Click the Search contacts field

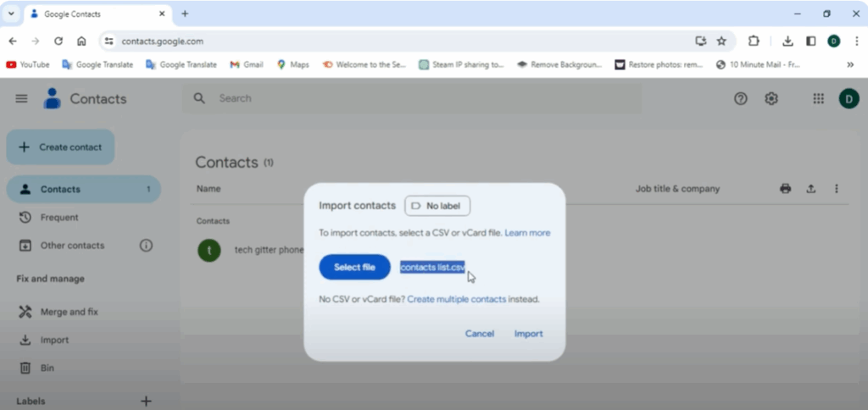pyautogui.click(x=412, y=98)
